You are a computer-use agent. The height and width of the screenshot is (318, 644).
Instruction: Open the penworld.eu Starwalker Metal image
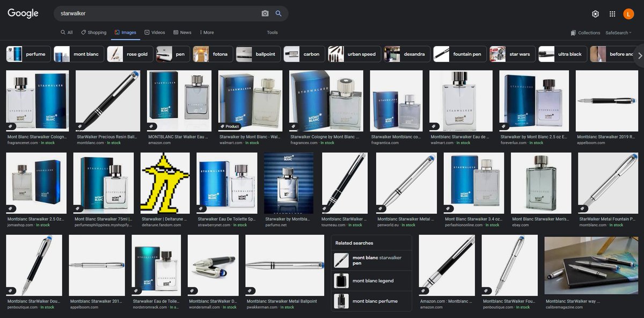click(x=406, y=183)
